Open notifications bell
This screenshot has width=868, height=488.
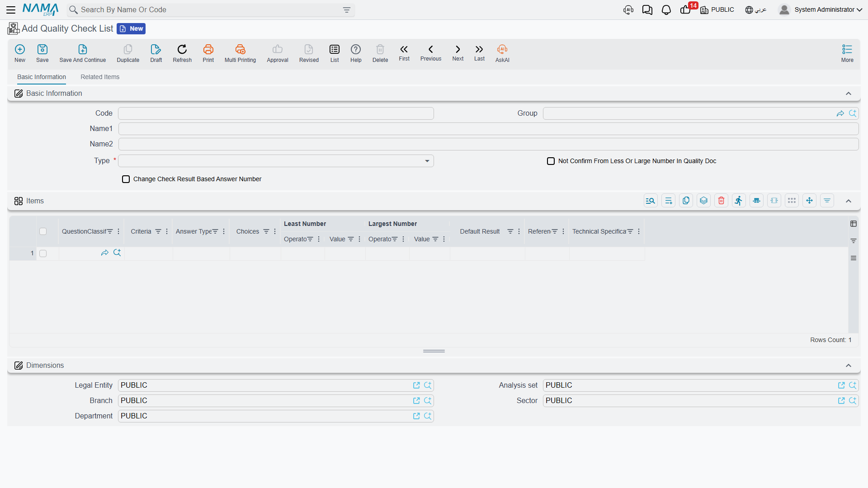(x=666, y=10)
